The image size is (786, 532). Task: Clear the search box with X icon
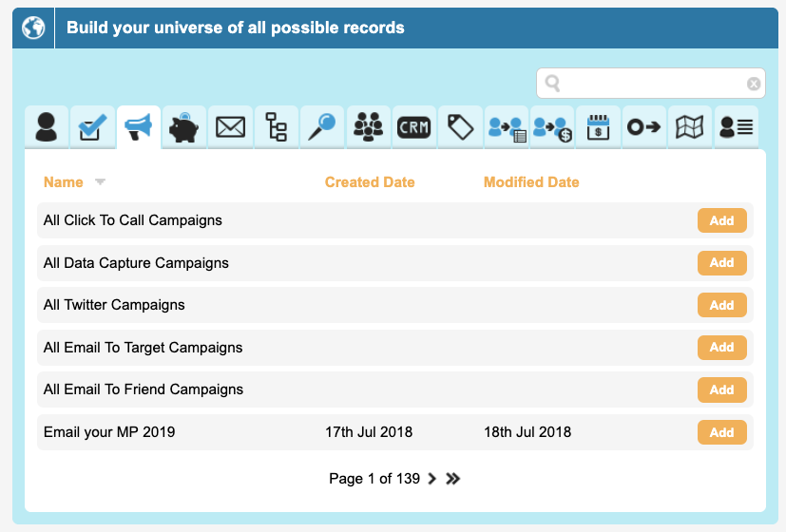click(754, 84)
